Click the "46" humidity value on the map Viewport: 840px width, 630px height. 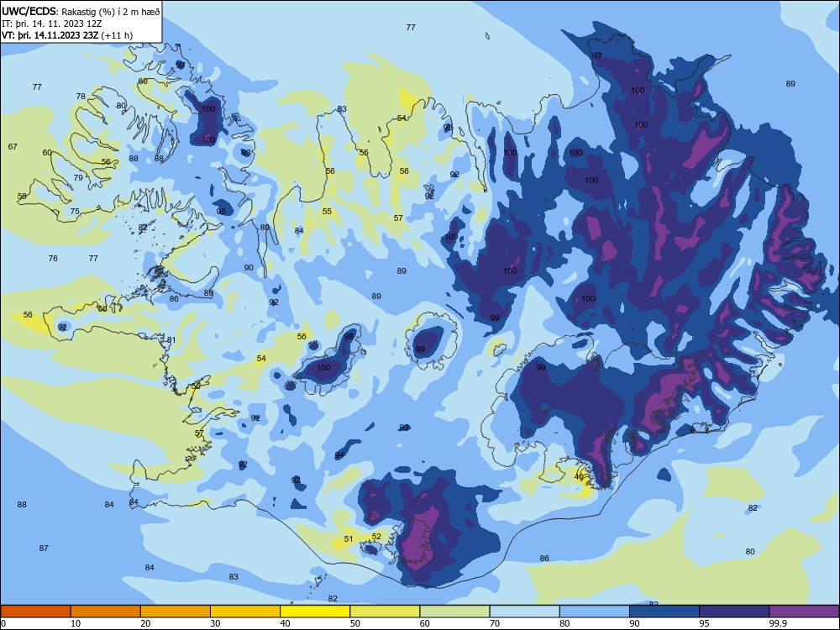[579, 476]
